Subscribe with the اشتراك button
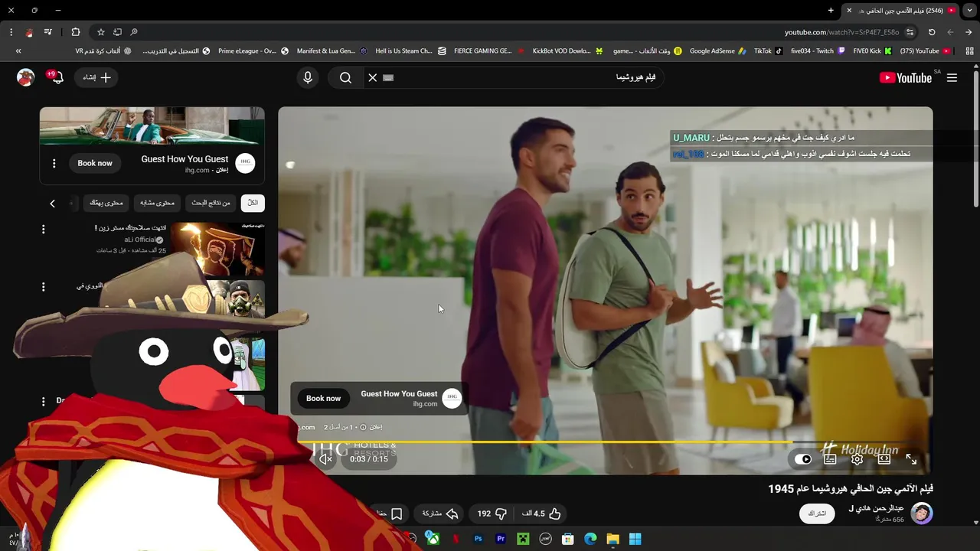Screen dimensions: 980x551 [818, 514]
